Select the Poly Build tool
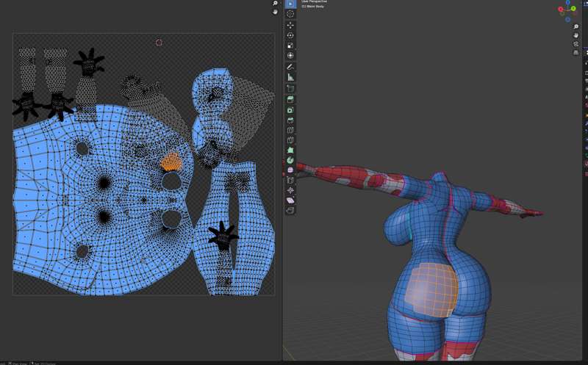Viewport: 588px width, 365px height. click(x=290, y=151)
